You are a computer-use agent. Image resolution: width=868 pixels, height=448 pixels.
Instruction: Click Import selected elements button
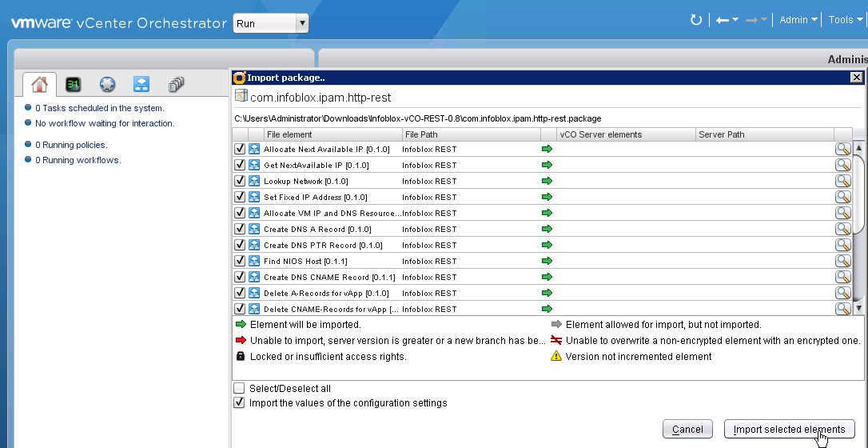789,430
